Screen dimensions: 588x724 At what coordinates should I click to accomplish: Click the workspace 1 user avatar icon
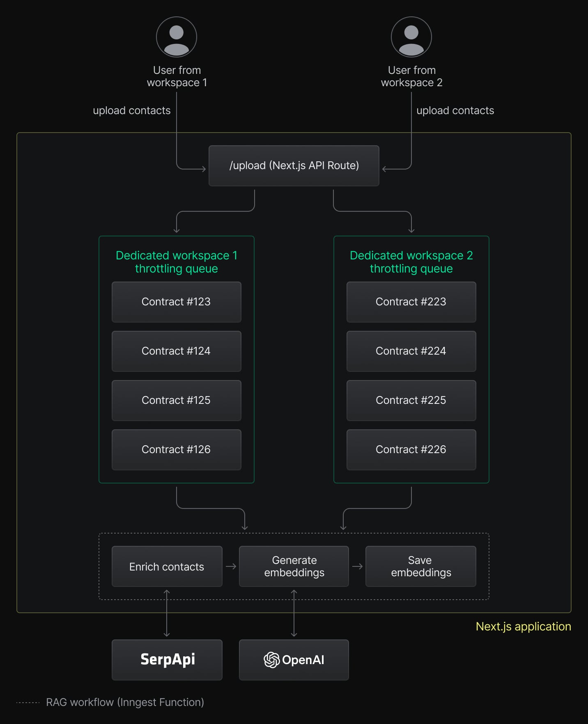coord(177,37)
